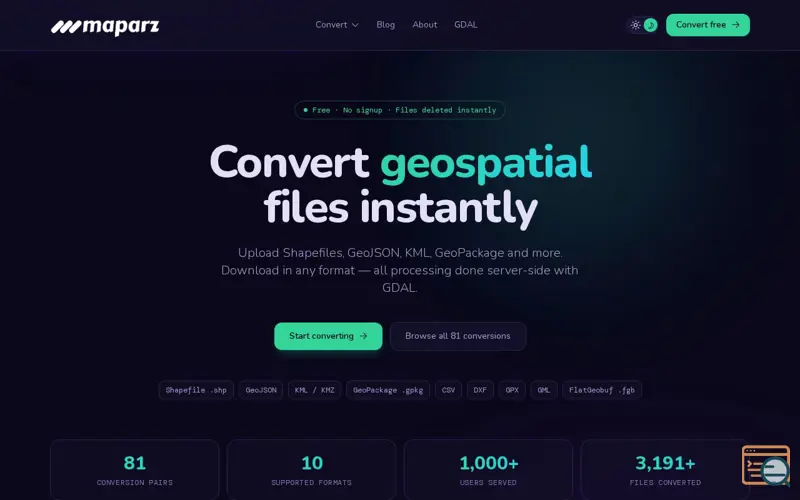Click the Free No signup badge
This screenshot has width=800, height=500.
399,110
